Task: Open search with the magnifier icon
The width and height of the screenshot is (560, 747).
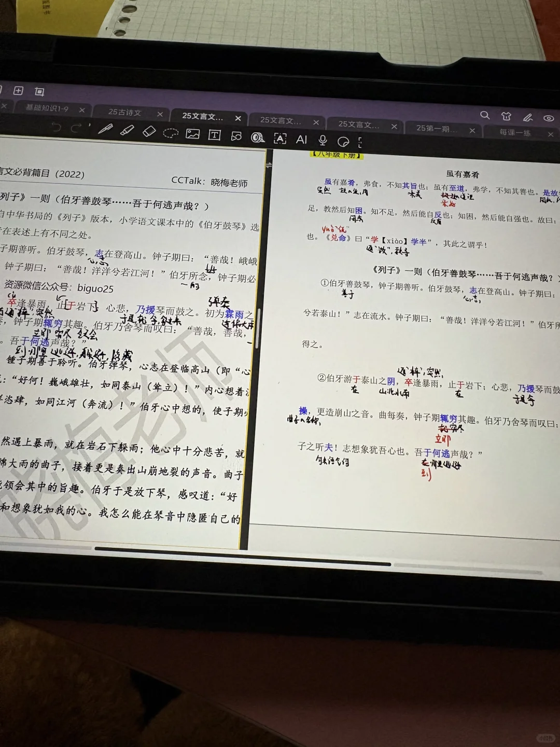Action: (x=485, y=116)
